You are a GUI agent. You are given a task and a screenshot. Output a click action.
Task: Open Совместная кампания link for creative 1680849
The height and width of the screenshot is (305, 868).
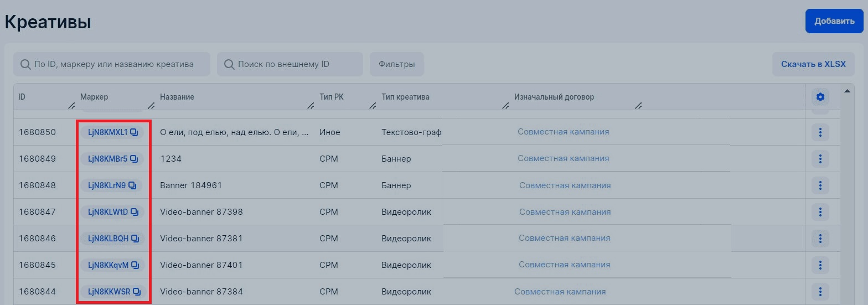(x=563, y=158)
